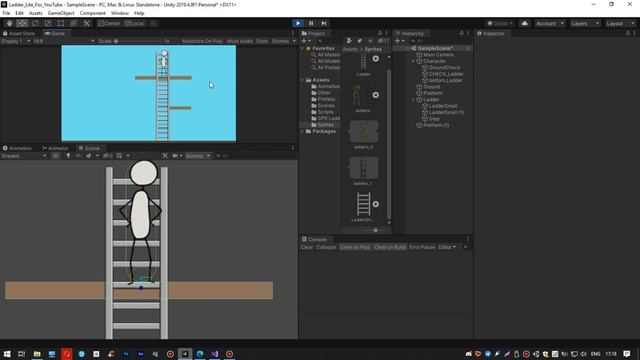Switch to the Asset Store tab
Screen dimensions: 640x360
pos(19,33)
